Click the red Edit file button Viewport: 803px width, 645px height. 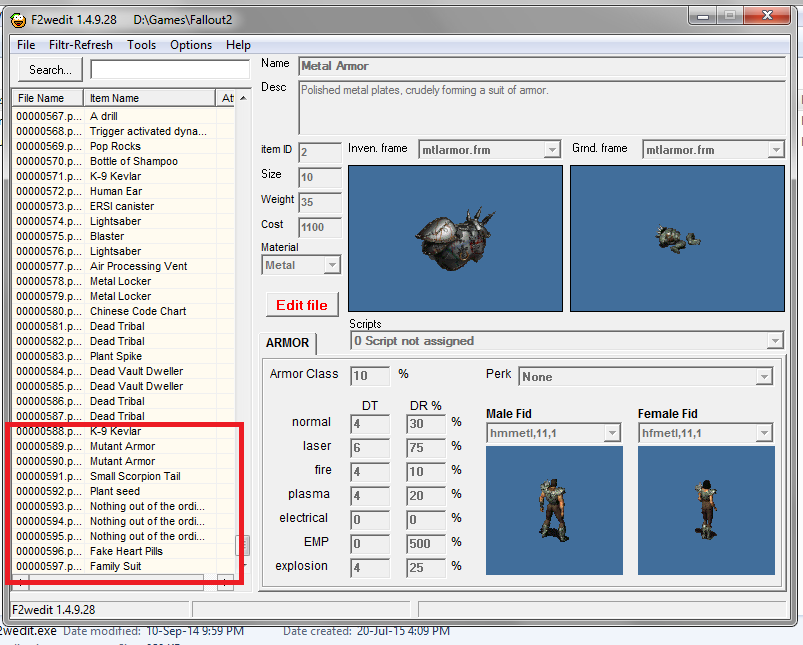[302, 305]
